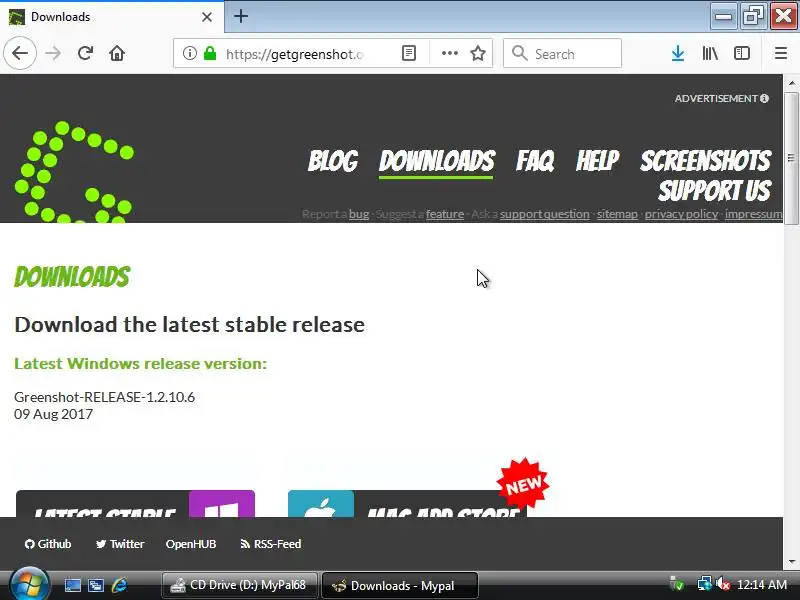Bookmark this page with the star

point(478,53)
